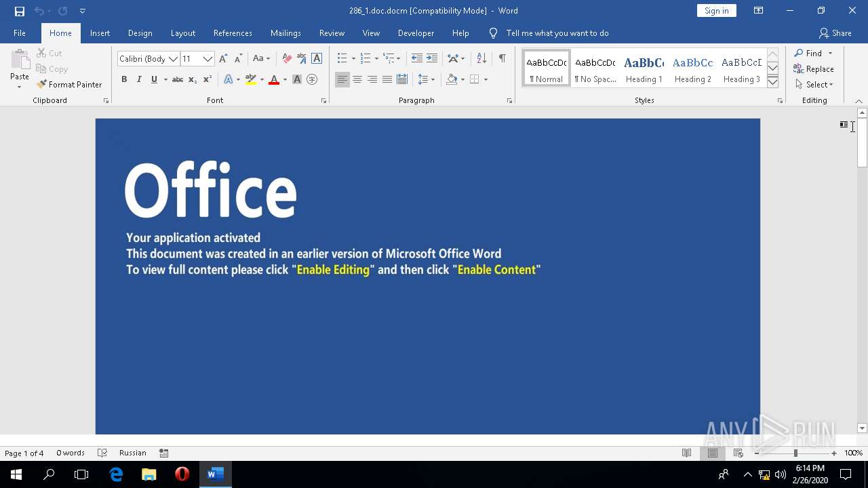This screenshot has height=488, width=868.
Task: Click the Format Painter tool
Action: coord(69,85)
